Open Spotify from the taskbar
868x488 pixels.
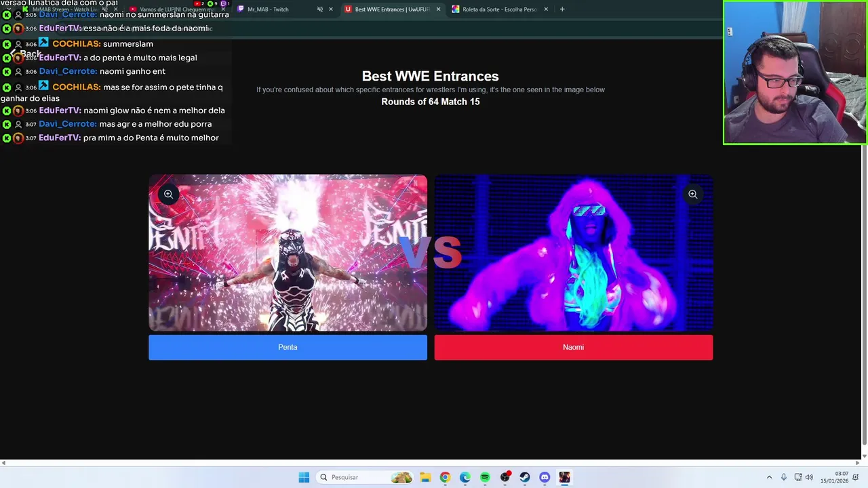[x=485, y=477]
